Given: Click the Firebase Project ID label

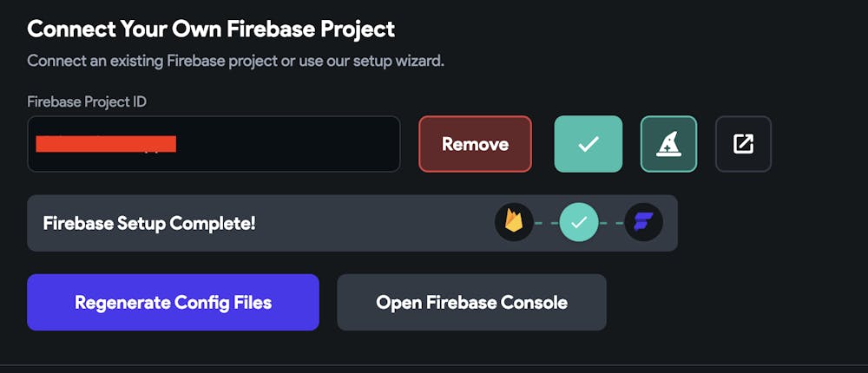Looking at the screenshot, I should tap(87, 101).
